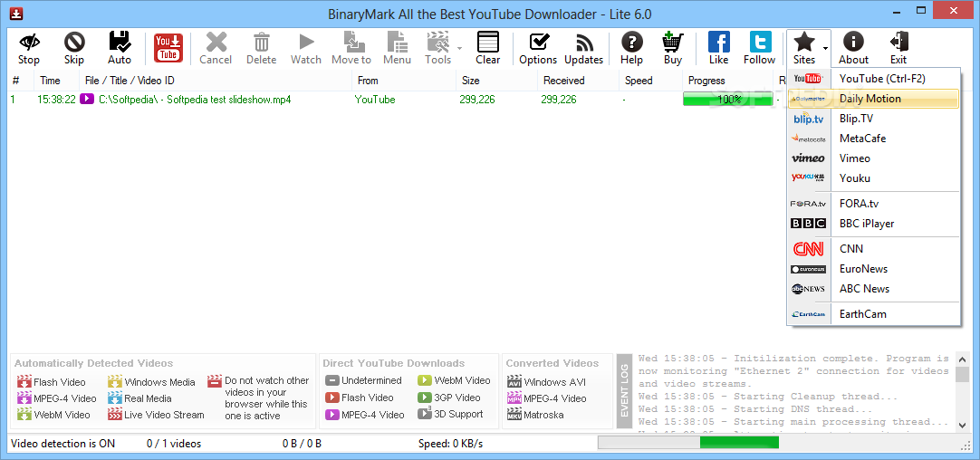Sort by the Speed column header

tap(650, 81)
